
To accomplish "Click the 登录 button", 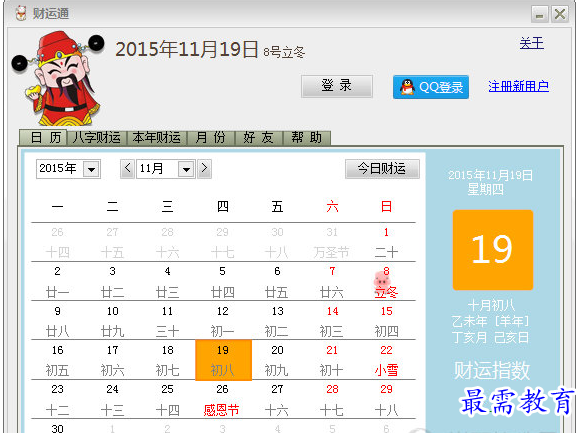I will click(336, 86).
